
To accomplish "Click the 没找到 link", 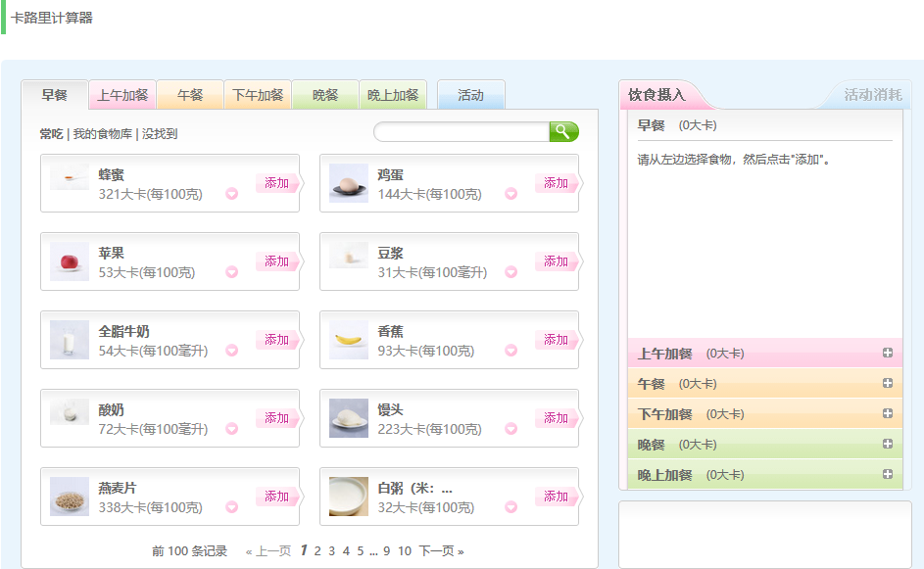I will click(160, 134).
